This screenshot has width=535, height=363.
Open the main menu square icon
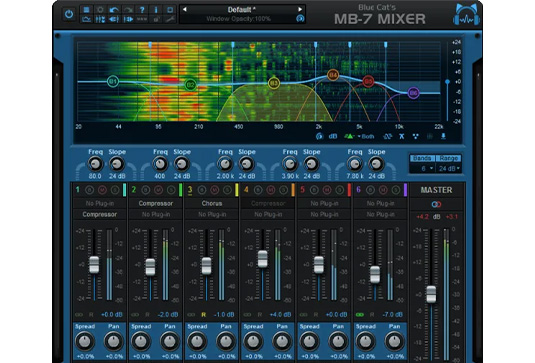[x=86, y=10]
